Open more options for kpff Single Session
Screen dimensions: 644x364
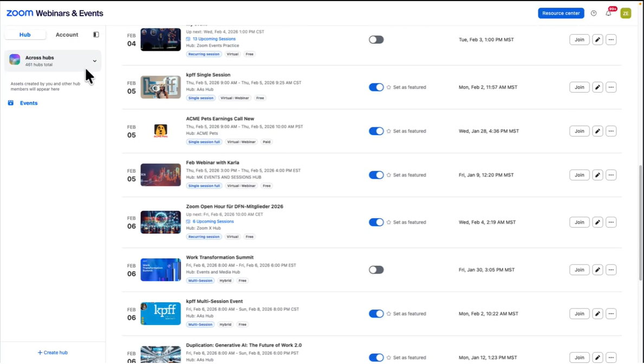coord(611,87)
